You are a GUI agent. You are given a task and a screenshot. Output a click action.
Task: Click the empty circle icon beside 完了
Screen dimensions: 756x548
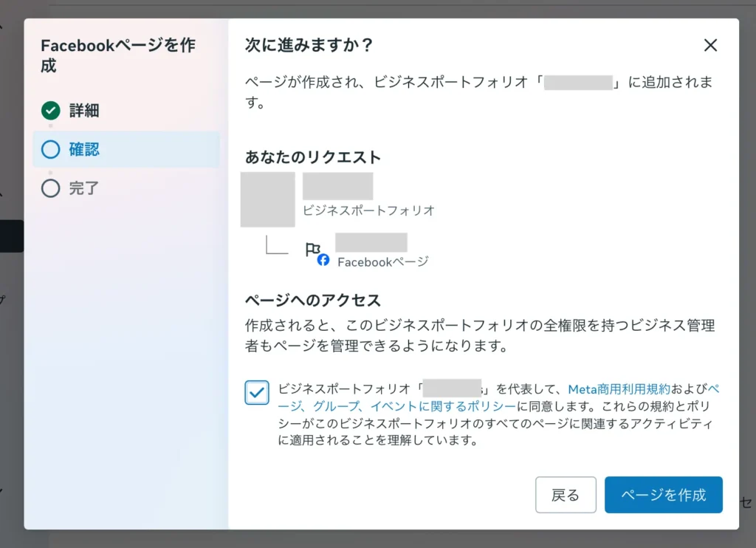point(50,188)
